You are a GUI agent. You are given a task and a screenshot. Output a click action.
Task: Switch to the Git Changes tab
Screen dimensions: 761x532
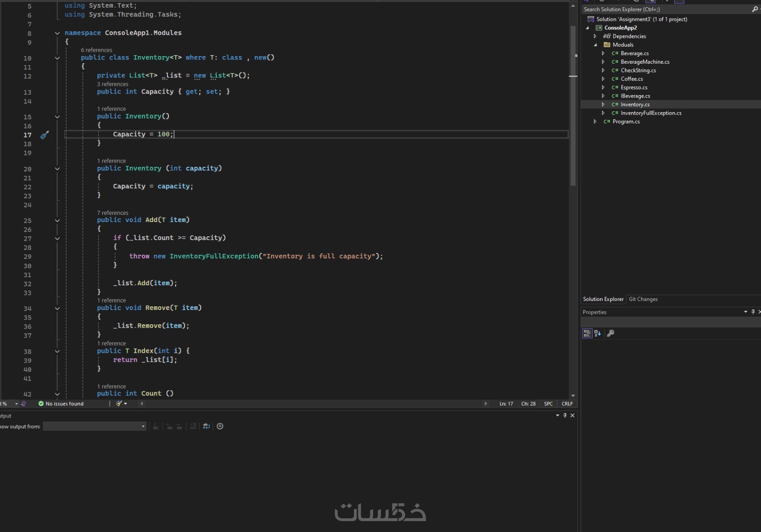pyautogui.click(x=643, y=299)
